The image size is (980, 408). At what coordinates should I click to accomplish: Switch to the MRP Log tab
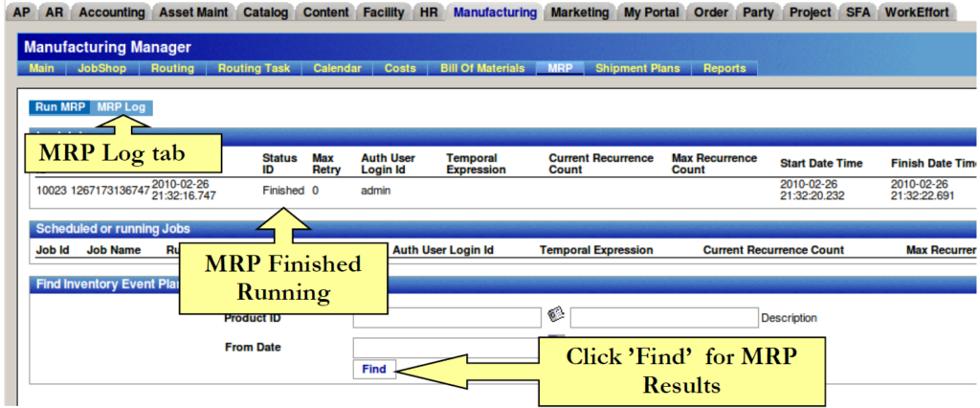pos(122,107)
